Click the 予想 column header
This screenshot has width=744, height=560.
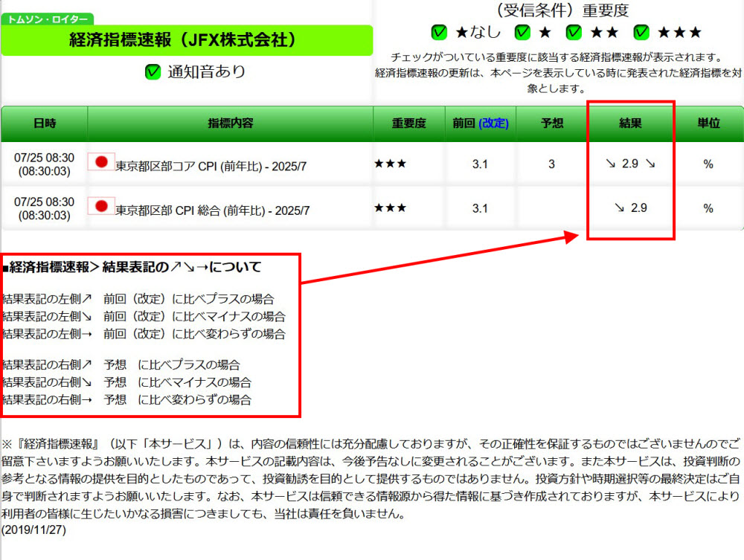(x=552, y=123)
